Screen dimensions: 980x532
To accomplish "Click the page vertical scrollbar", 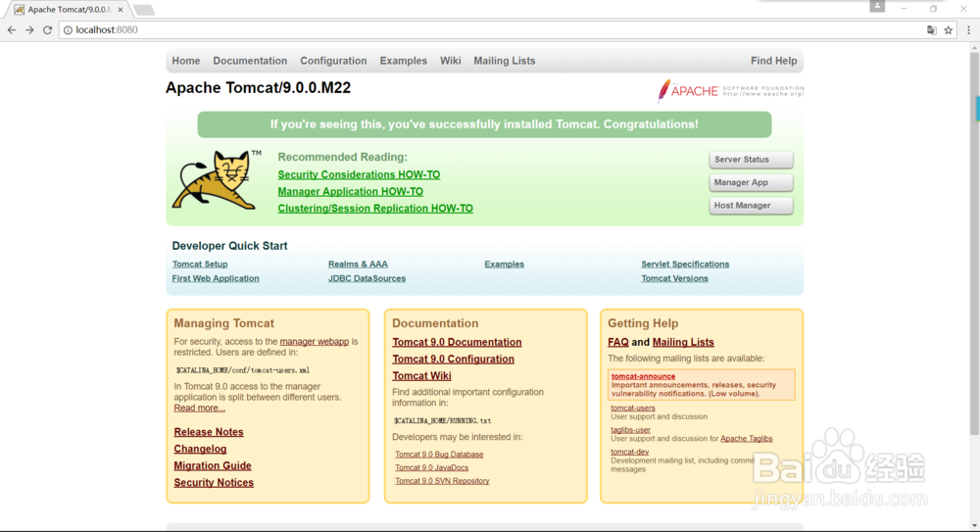I will coord(974,244).
